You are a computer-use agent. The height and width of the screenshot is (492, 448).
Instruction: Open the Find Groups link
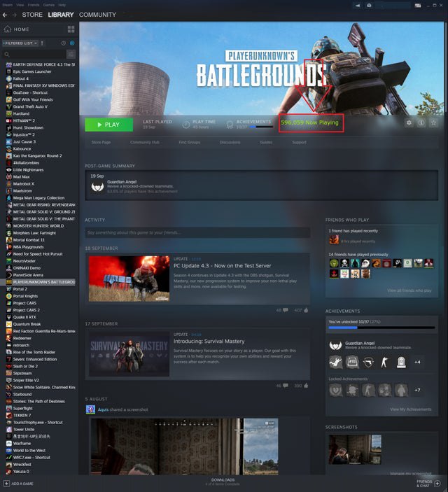(x=189, y=142)
